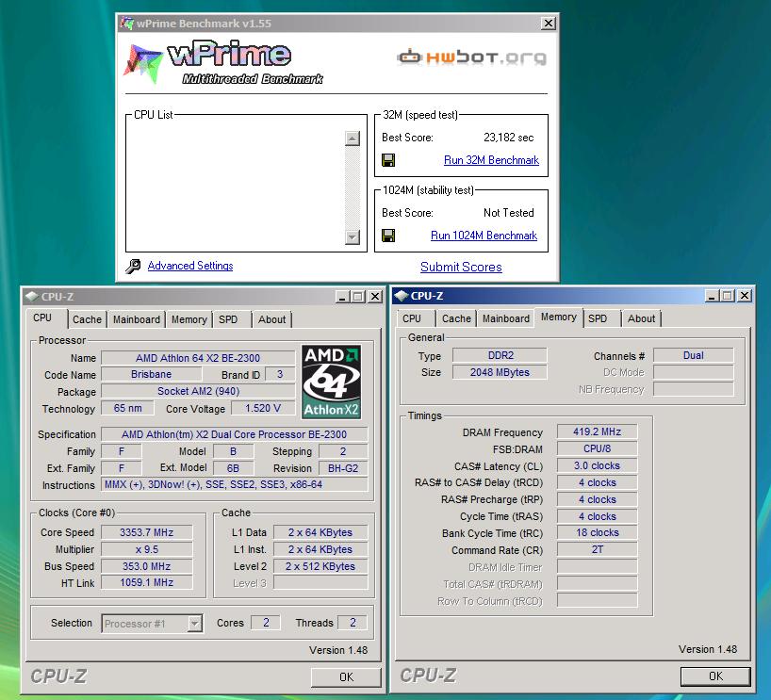The height and width of the screenshot is (700, 771).
Task: Click the DDR2 memory type value
Action: (500, 355)
